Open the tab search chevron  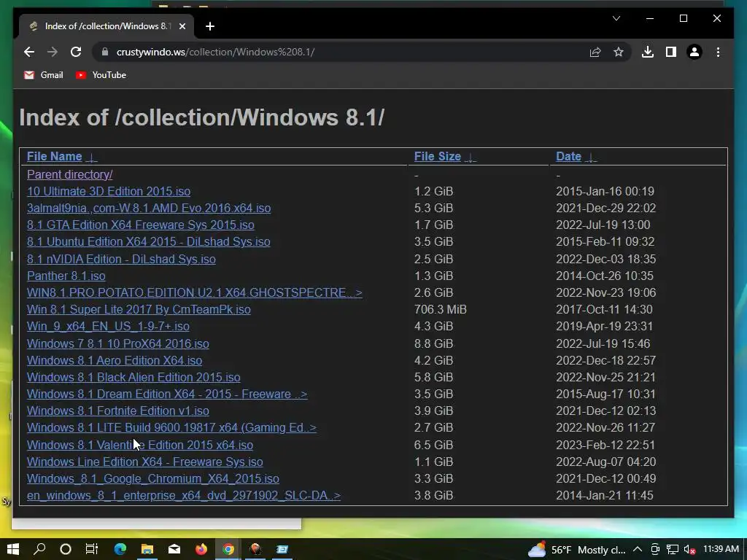click(x=616, y=18)
